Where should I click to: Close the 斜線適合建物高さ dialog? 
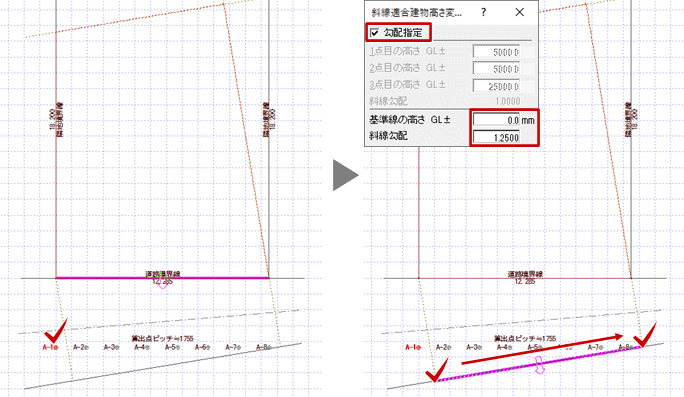pyautogui.click(x=520, y=12)
